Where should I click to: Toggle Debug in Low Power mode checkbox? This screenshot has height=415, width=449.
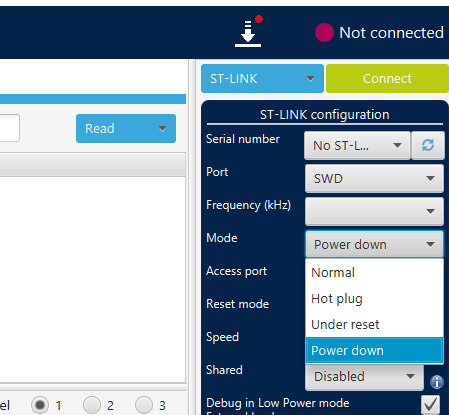coord(430,405)
